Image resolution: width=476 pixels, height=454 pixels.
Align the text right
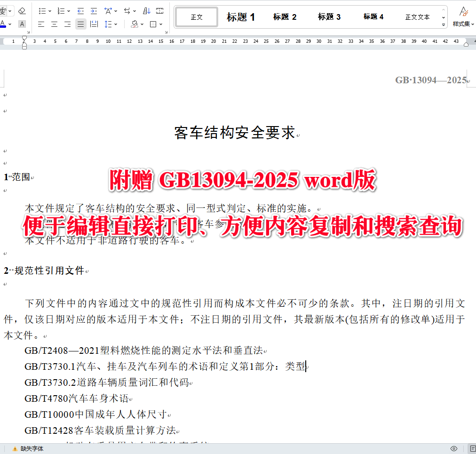click(x=67, y=24)
